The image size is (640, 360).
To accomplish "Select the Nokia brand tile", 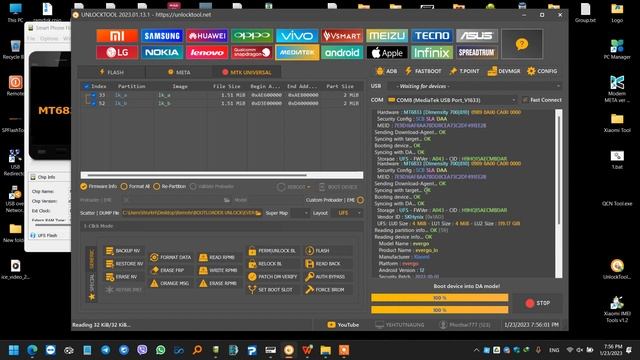I will click(162, 53).
